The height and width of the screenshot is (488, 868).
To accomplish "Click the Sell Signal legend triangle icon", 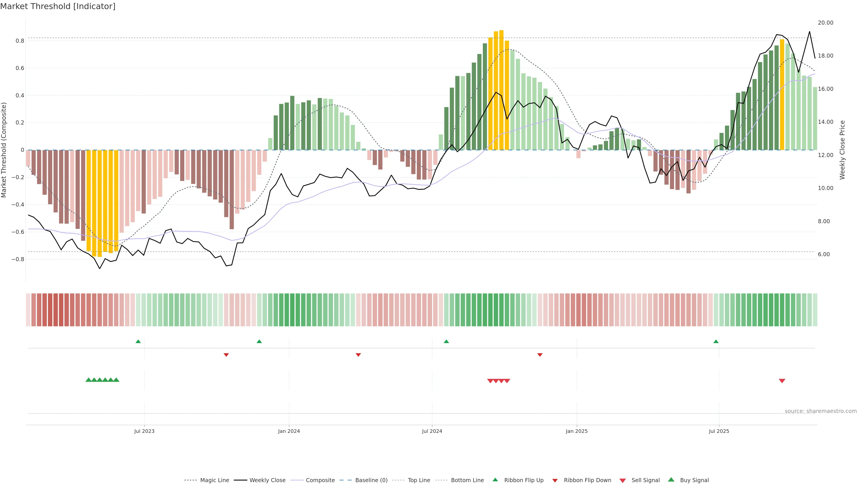I will coord(623,481).
